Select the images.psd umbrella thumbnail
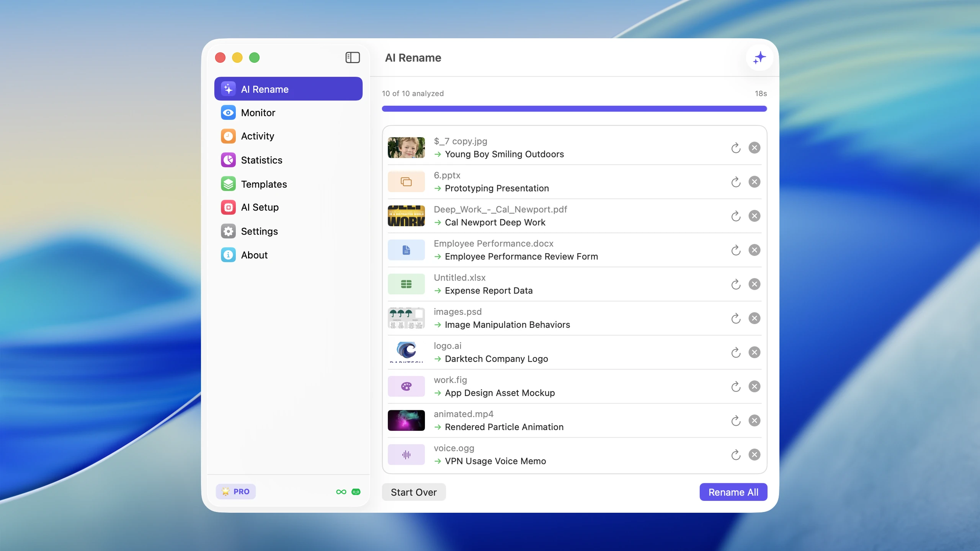 point(406,318)
